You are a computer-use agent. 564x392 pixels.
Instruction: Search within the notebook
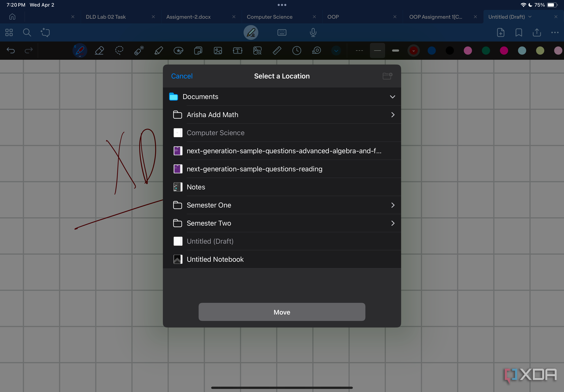(x=27, y=32)
